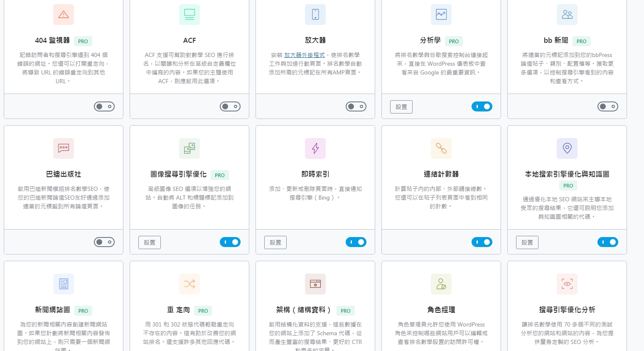The height and width of the screenshot is (351, 644).
Task: Enable the 404 監視器 module toggle
Action: (x=104, y=106)
